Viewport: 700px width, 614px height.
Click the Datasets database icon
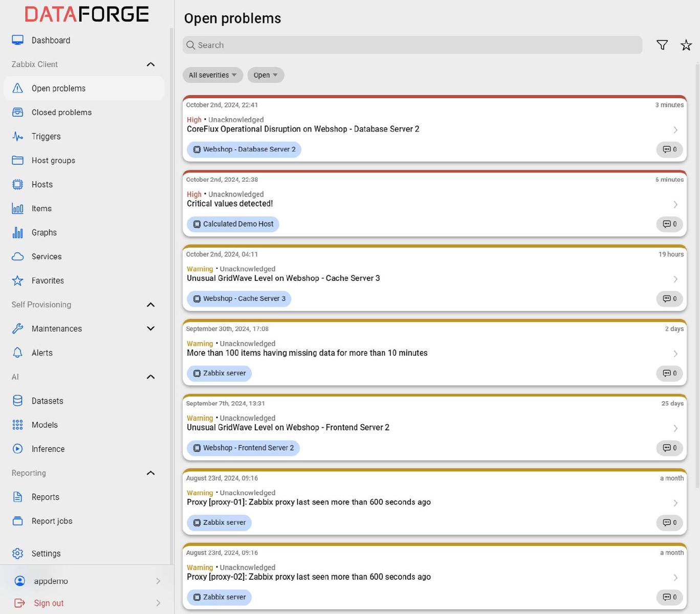point(17,401)
